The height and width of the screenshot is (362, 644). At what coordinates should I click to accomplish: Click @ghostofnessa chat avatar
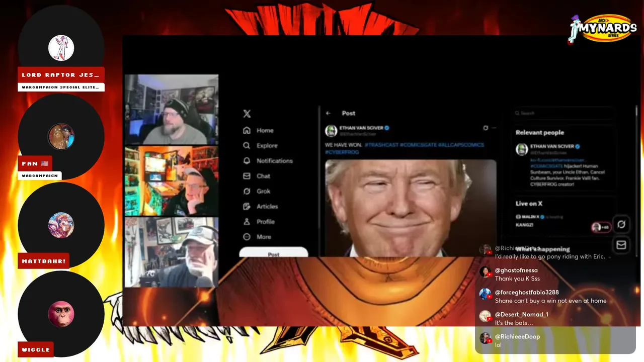click(485, 272)
